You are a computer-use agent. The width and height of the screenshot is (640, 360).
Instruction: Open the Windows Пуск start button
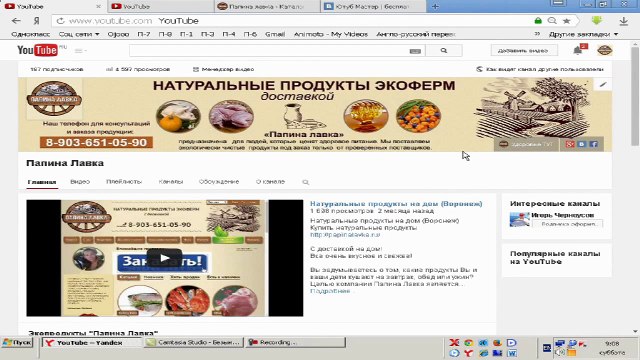click(x=17, y=342)
